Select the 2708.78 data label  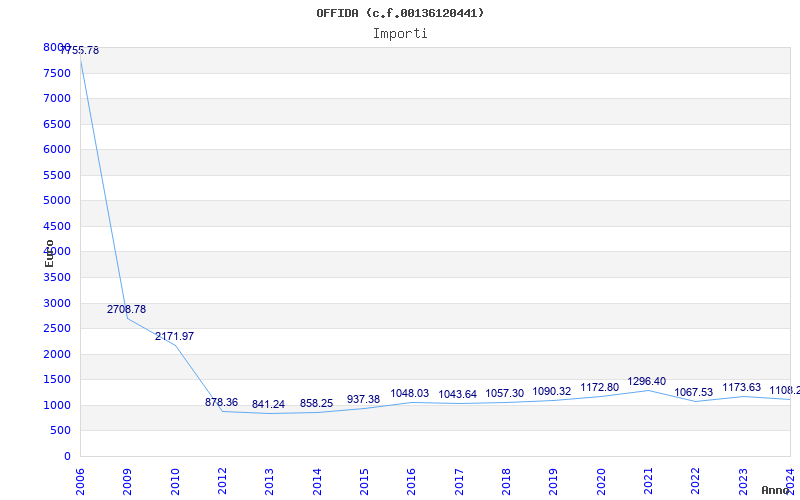click(x=126, y=309)
